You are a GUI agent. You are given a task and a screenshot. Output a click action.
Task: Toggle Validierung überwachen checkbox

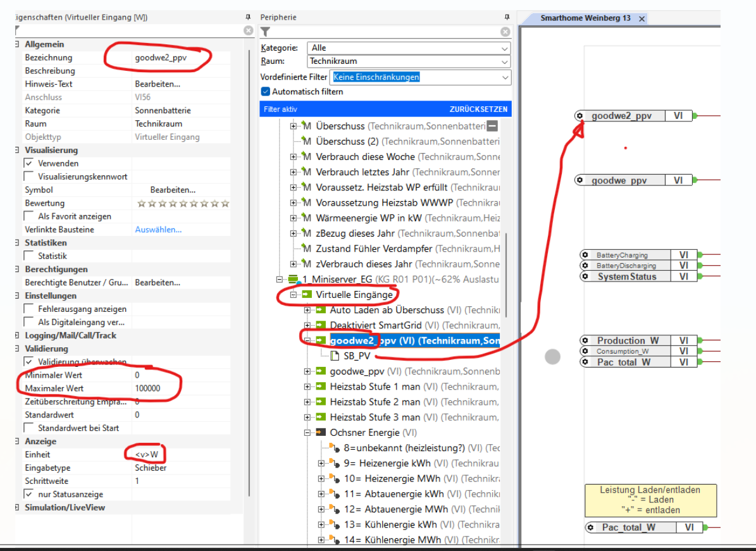(x=29, y=362)
